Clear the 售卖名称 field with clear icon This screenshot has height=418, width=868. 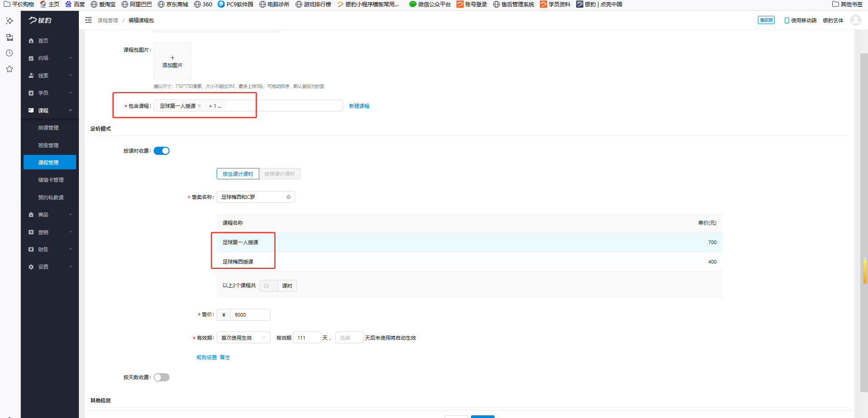click(x=288, y=197)
